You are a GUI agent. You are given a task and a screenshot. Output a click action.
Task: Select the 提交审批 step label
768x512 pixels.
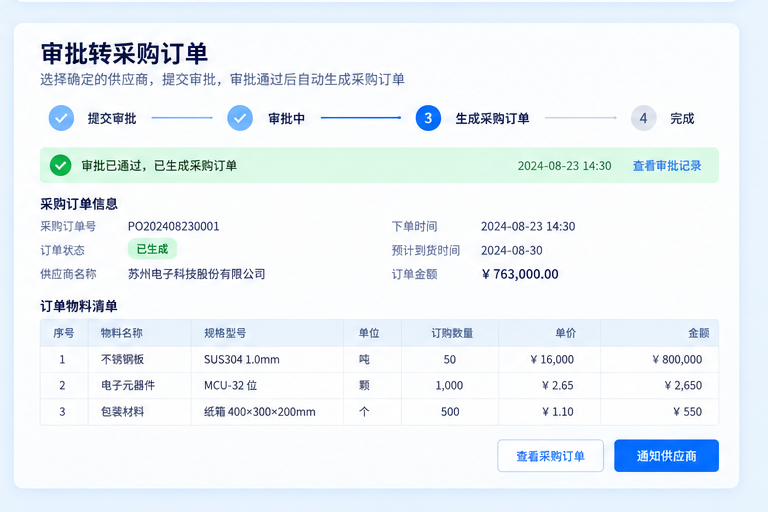tap(112, 119)
